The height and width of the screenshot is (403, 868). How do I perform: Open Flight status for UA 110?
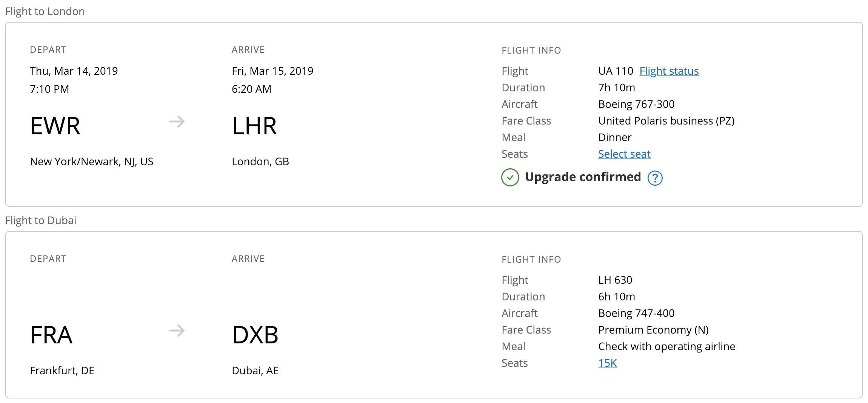(669, 71)
